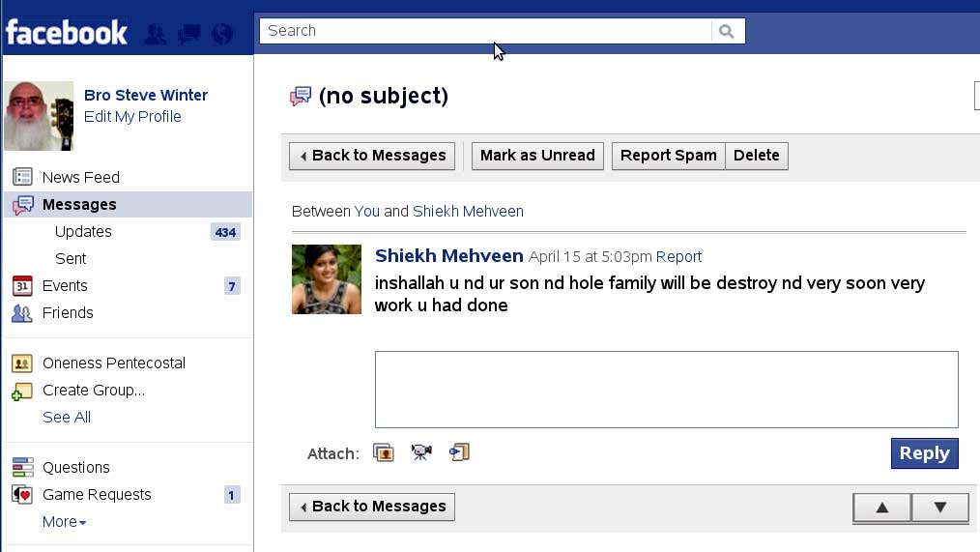
Task: Open Bro Steve Winter profile name
Action: [146, 95]
